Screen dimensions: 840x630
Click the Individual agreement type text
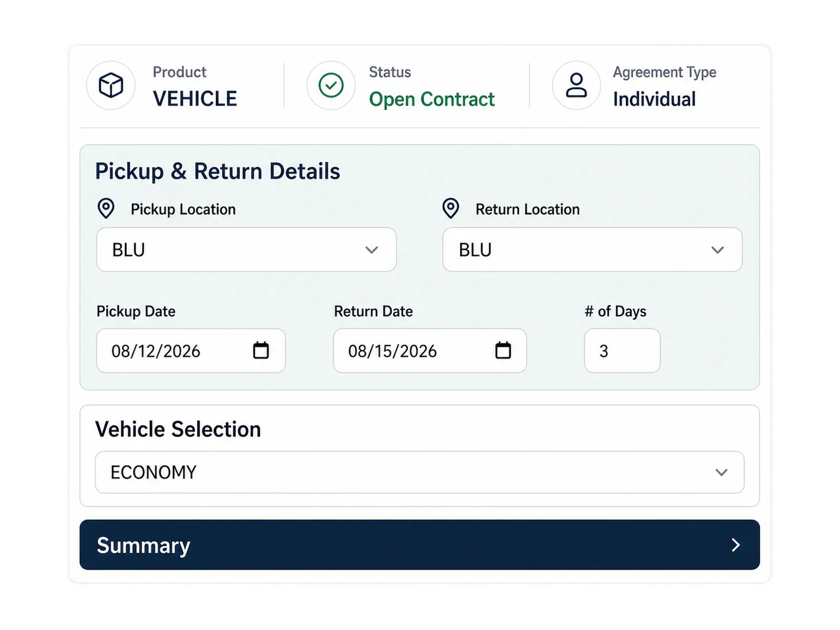[x=654, y=99]
